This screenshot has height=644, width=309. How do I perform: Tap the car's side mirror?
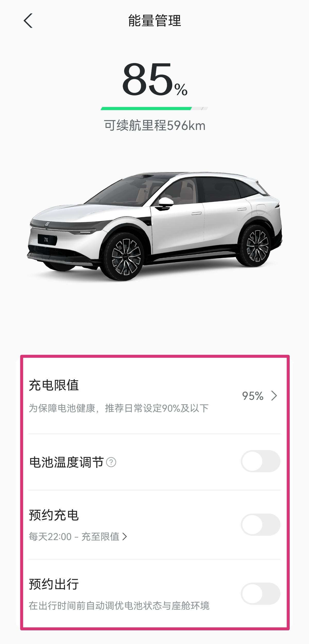tap(165, 204)
